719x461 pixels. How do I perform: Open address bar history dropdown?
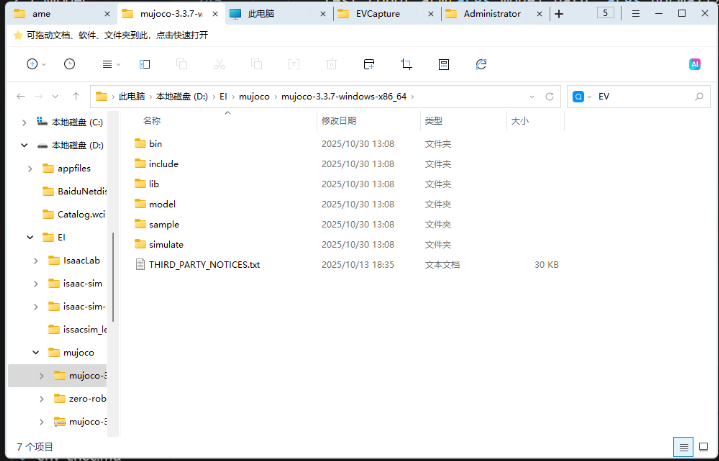[532, 97]
